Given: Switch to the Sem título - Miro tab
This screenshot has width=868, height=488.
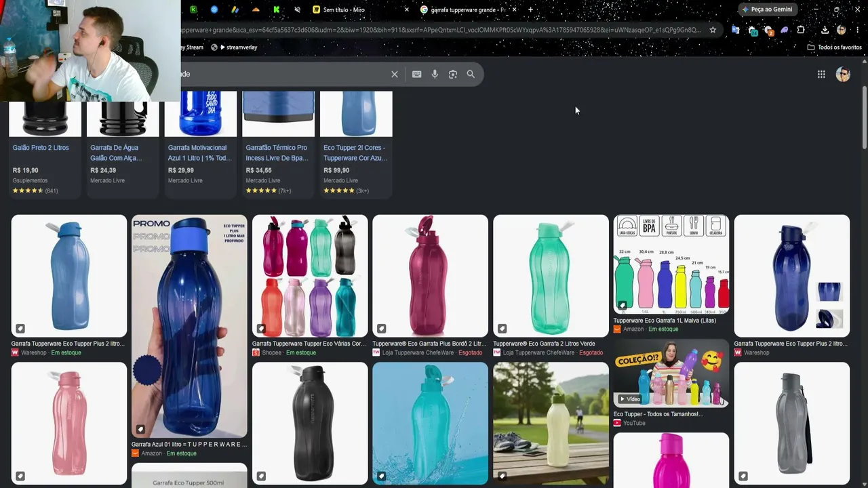Looking at the screenshot, I should pos(359,9).
